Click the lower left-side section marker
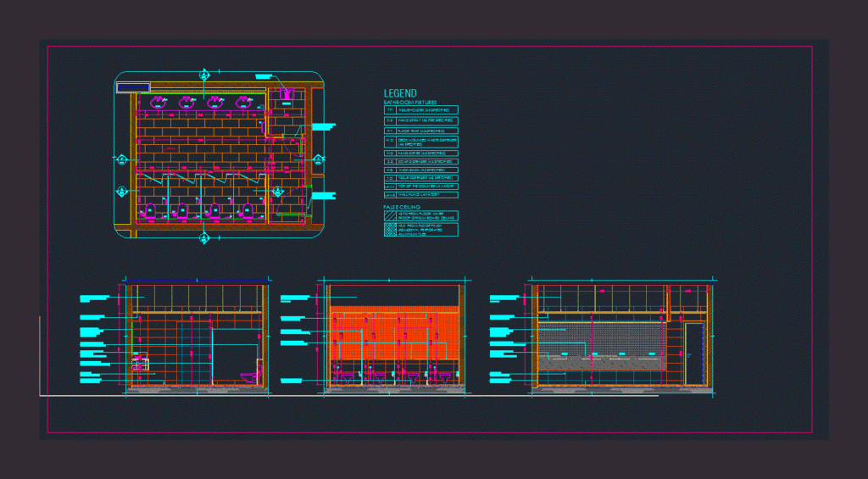This screenshot has height=479, width=868. pos(122,192)
